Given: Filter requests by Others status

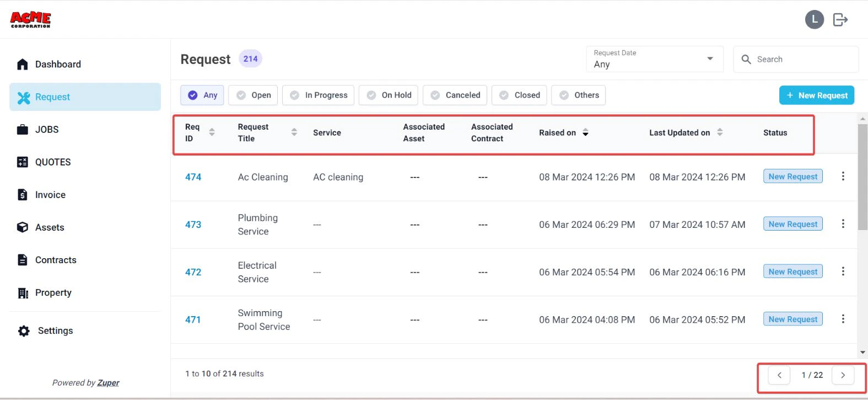Looking at the screenshot, I should pos(579,95).
